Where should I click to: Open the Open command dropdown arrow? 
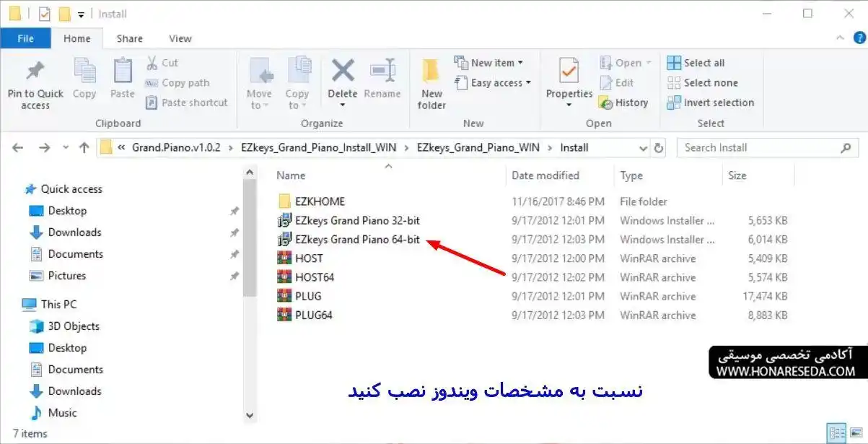648,63
